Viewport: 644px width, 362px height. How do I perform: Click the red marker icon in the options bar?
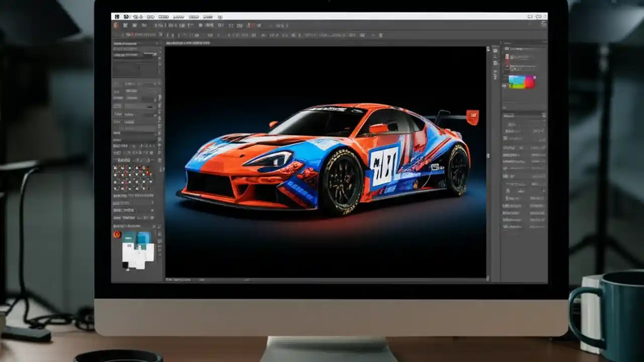pos(252,26)
